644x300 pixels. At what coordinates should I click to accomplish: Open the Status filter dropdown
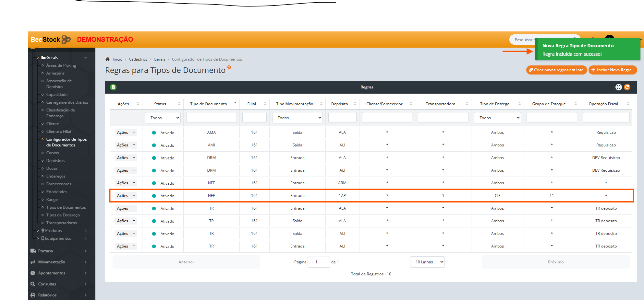(163, 118)
